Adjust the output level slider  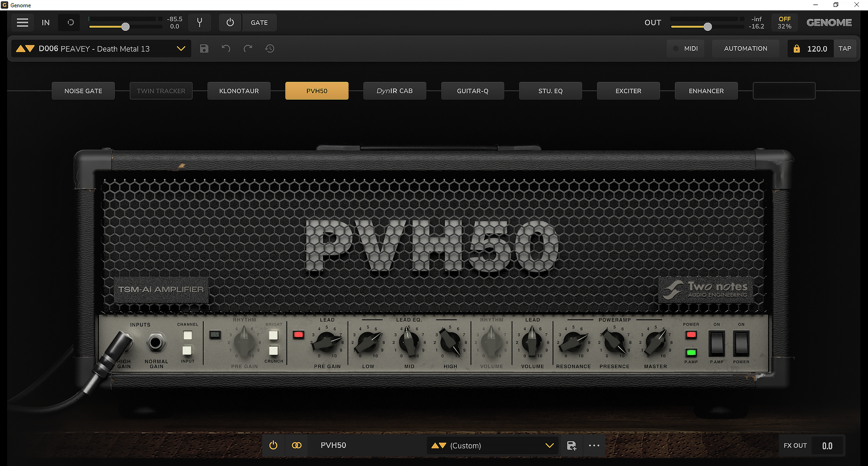pyautogui.click(x=708, y=27)
